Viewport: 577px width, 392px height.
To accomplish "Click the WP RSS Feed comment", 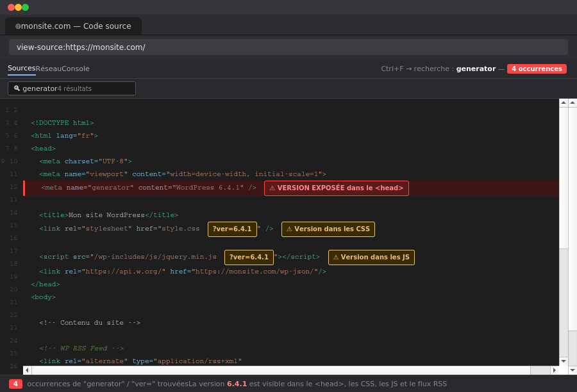I will point(81,348).
